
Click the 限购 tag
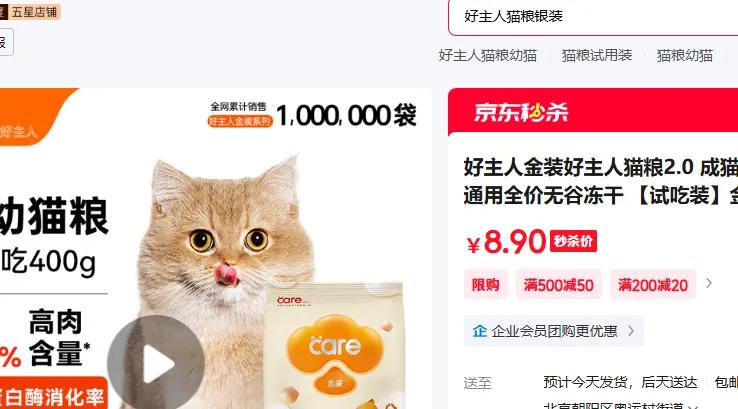click(486, 284)
